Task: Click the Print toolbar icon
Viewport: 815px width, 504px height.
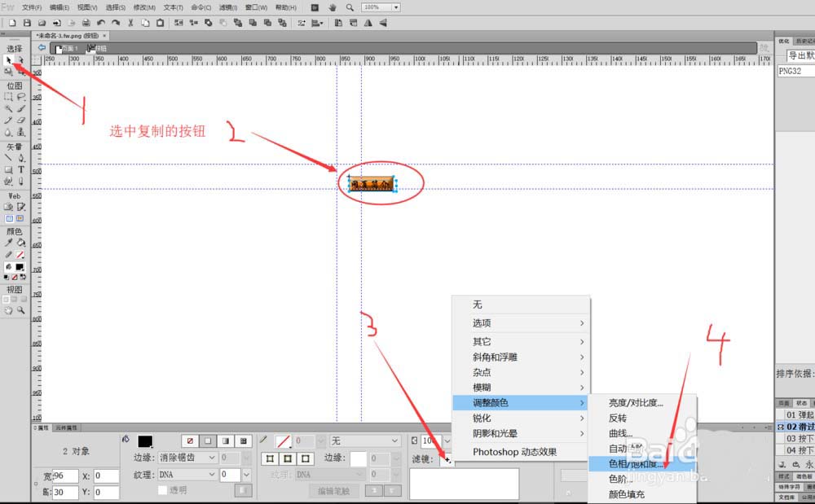Action: [x=86, y=23]
